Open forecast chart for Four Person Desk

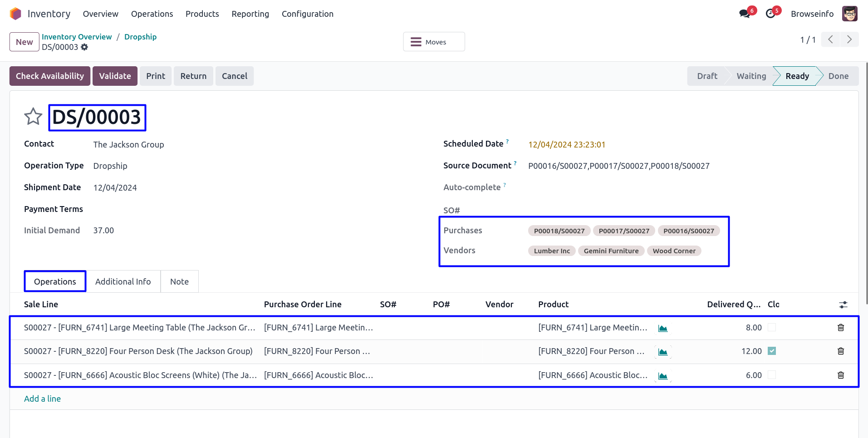[x=662, y=352]
